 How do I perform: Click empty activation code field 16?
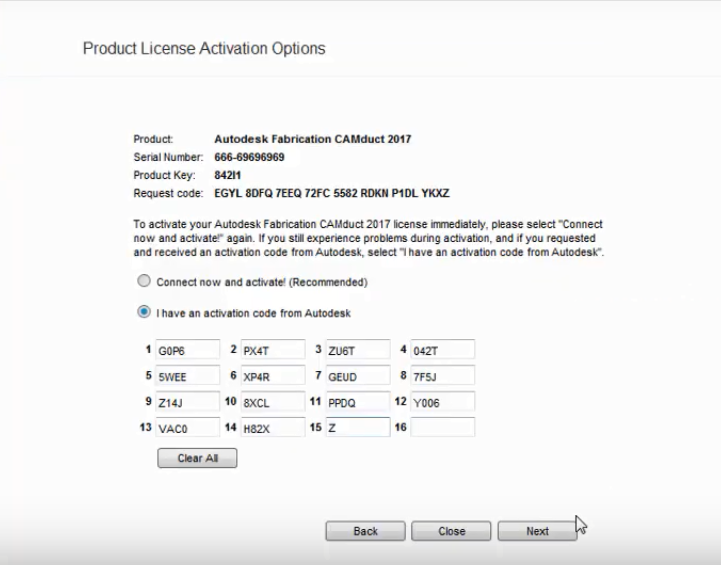[x=442, y=427]
